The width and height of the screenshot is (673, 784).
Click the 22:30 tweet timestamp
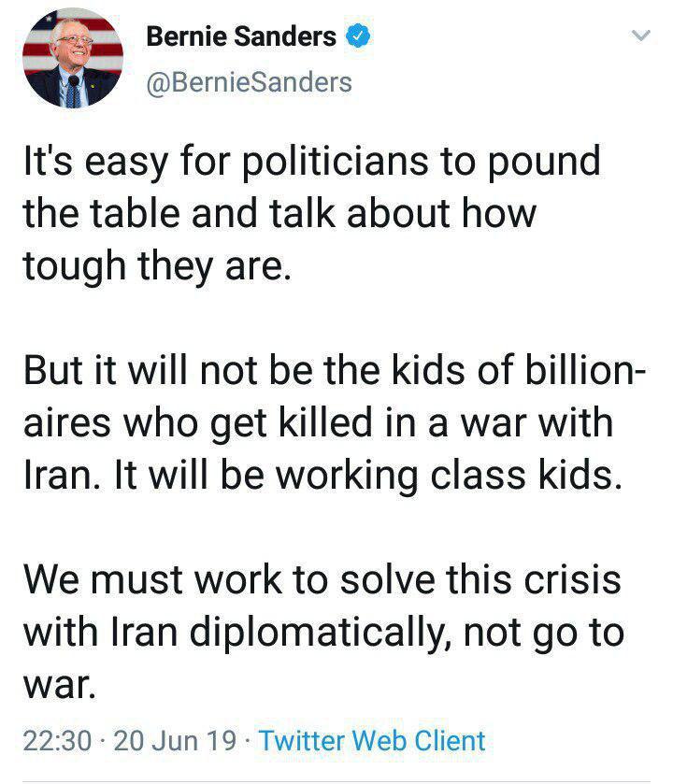58,740
